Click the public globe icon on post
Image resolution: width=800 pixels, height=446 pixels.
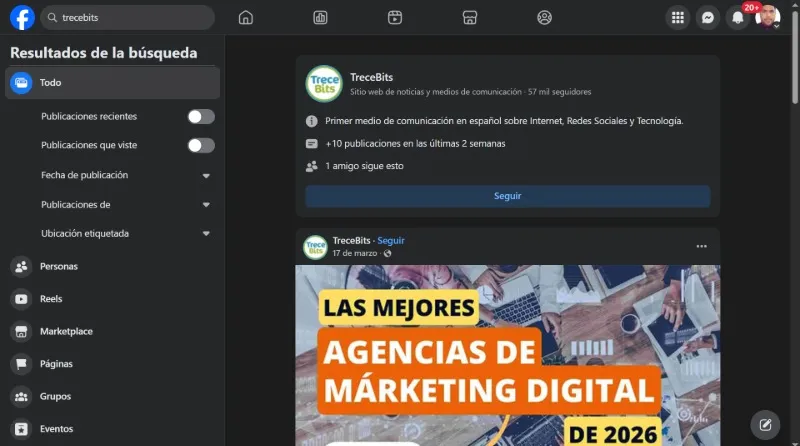[387, 254]
